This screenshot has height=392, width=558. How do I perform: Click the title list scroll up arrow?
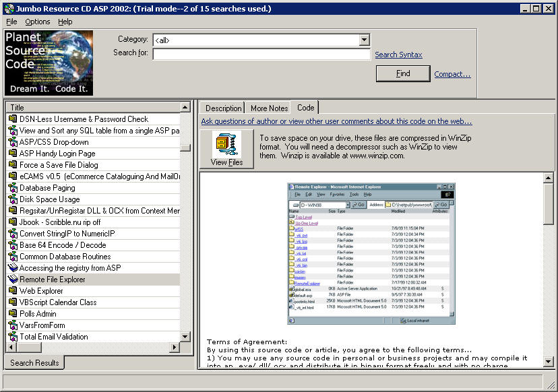pos(185,107)
